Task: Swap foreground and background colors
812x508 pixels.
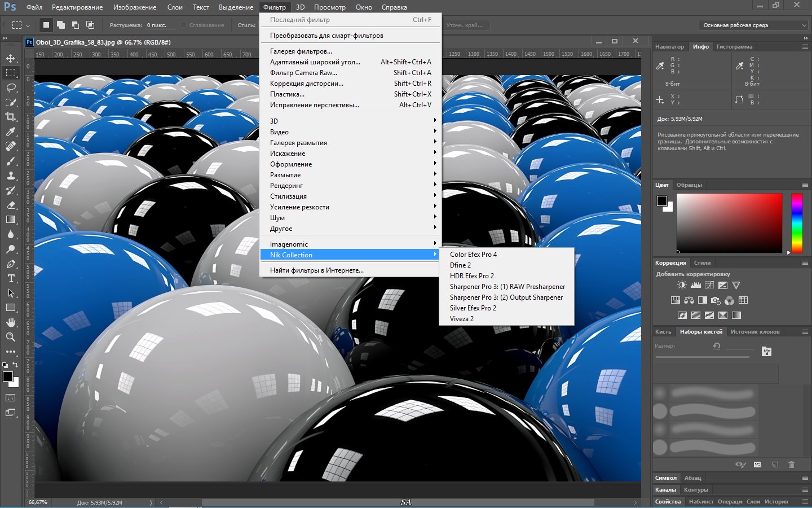Action: (15, 365)
